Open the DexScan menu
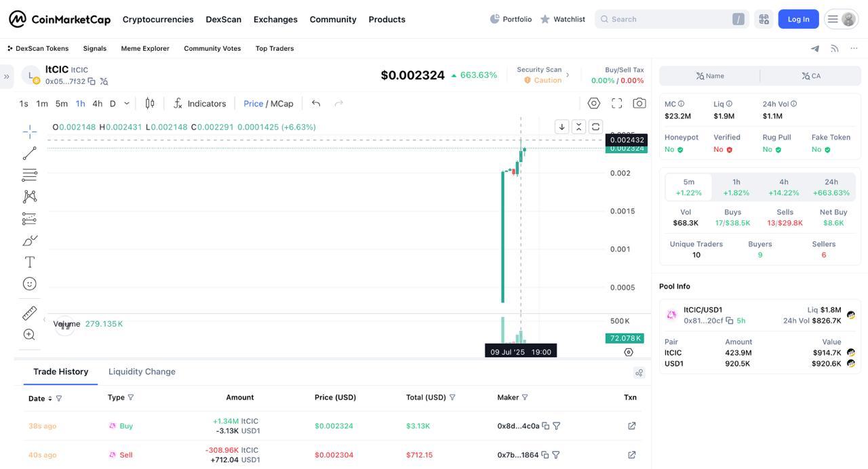 click(224, 19)
